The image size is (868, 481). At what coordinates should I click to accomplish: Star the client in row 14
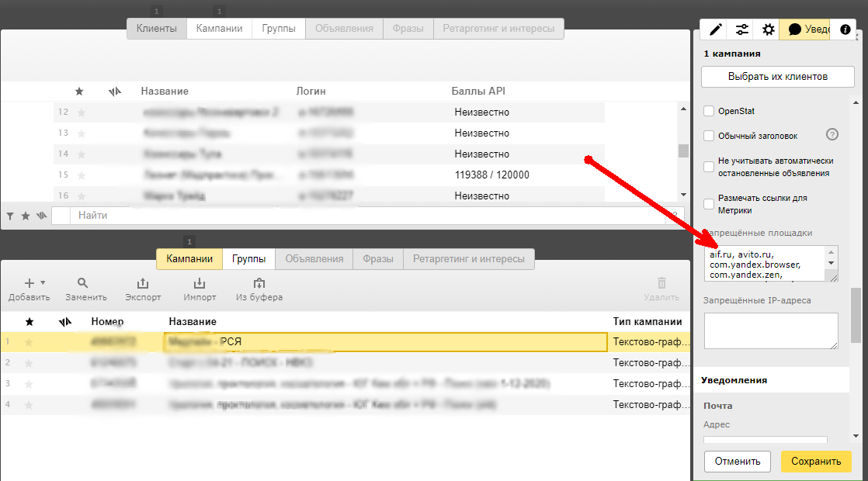point(82,154)
